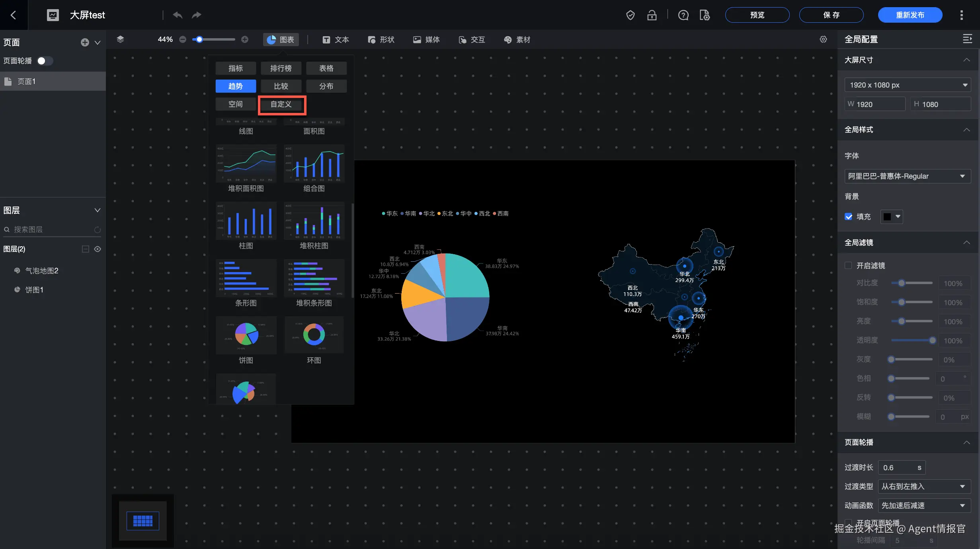Click the lock icon in header
The image size is (980, 549).
(652, 15)
